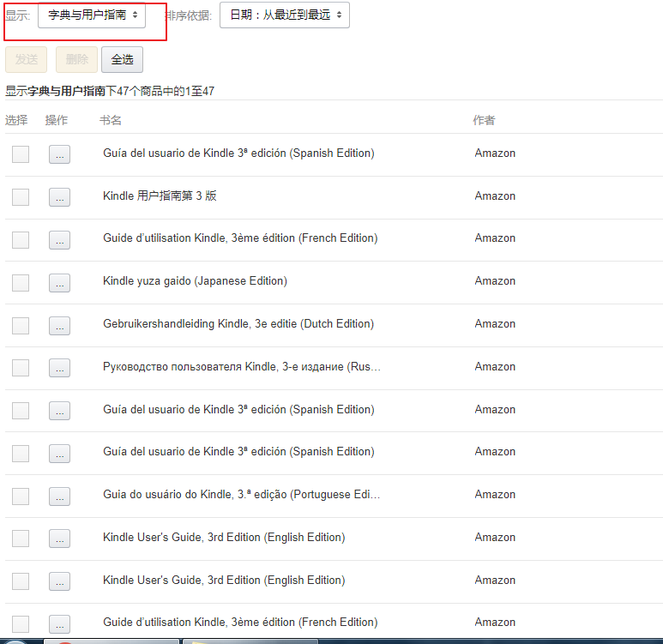The height and width of the screenshot is (644, 663).
Task: Click title Gebruikershandleiding Kindle, 3e editie
Action: pos(238,324)
